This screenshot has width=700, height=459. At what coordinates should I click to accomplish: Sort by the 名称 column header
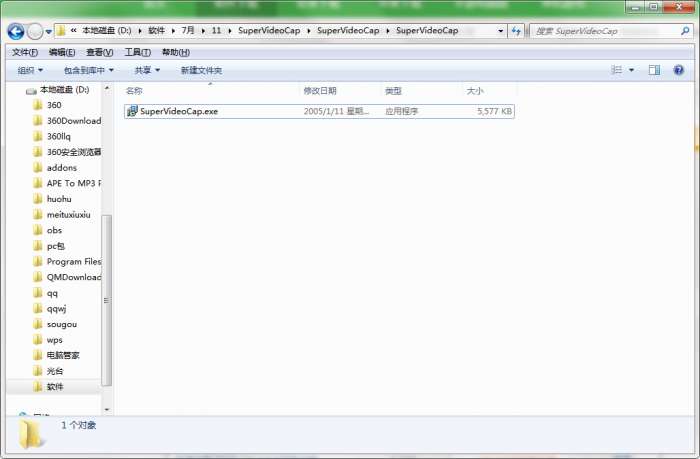pos(134,91)
